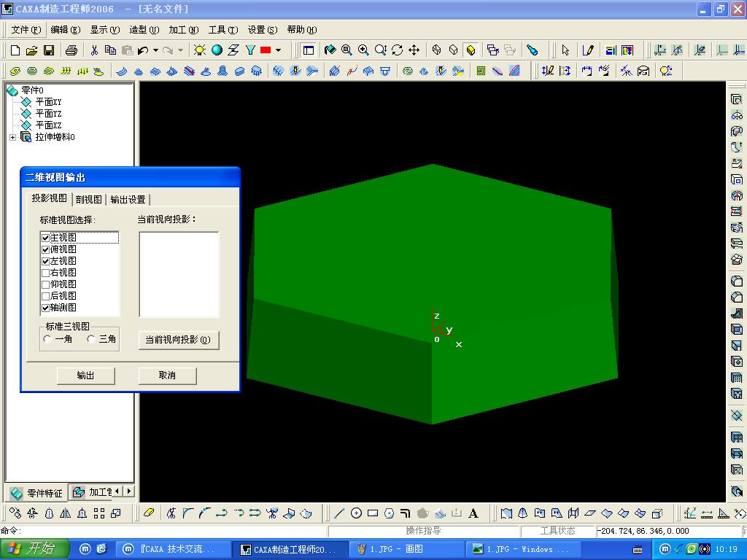The height and width of the screenshot is (560, 747).
Task: Click the 取消 button
Action: 167,376
